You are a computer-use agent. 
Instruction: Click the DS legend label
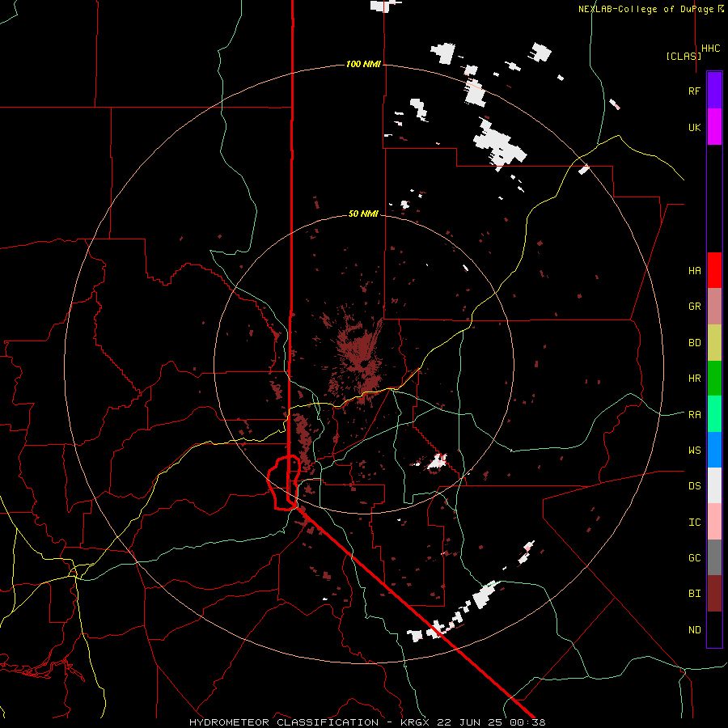point(694,486)
